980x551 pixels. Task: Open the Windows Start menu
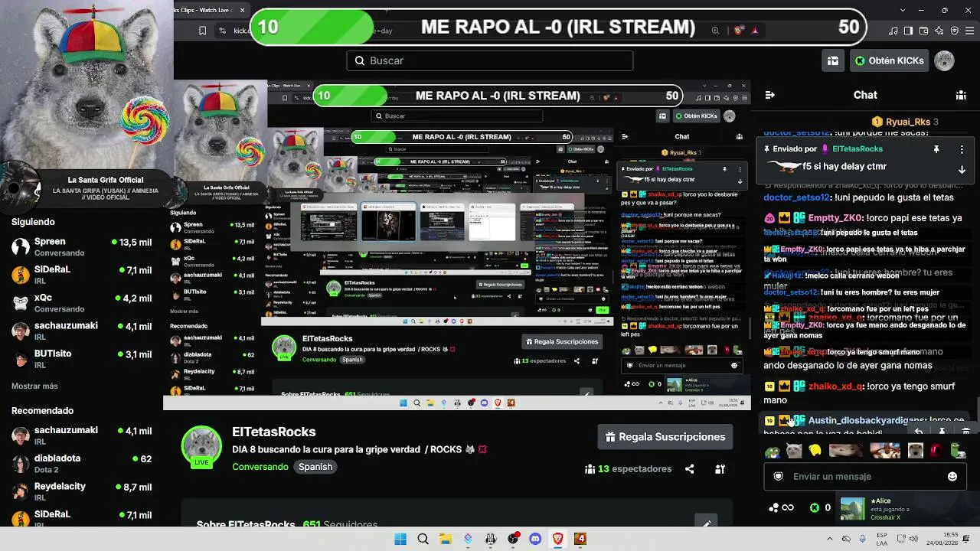coord(400,539)
